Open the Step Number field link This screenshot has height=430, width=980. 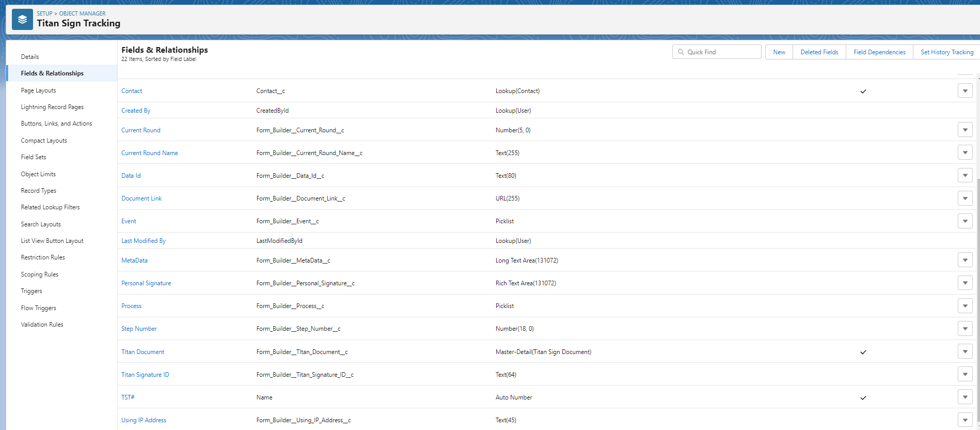[x=139, y=329]
